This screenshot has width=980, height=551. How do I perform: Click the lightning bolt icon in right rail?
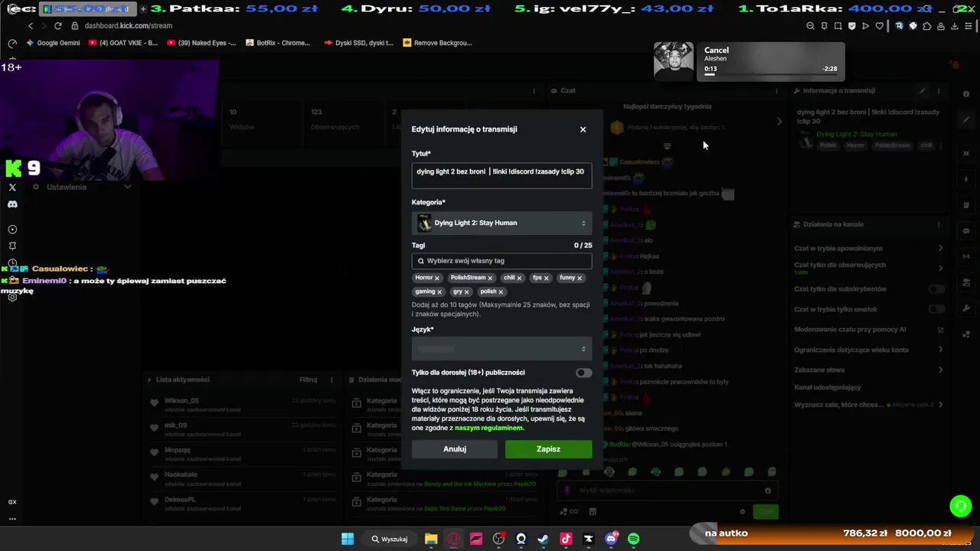(966, 179)
